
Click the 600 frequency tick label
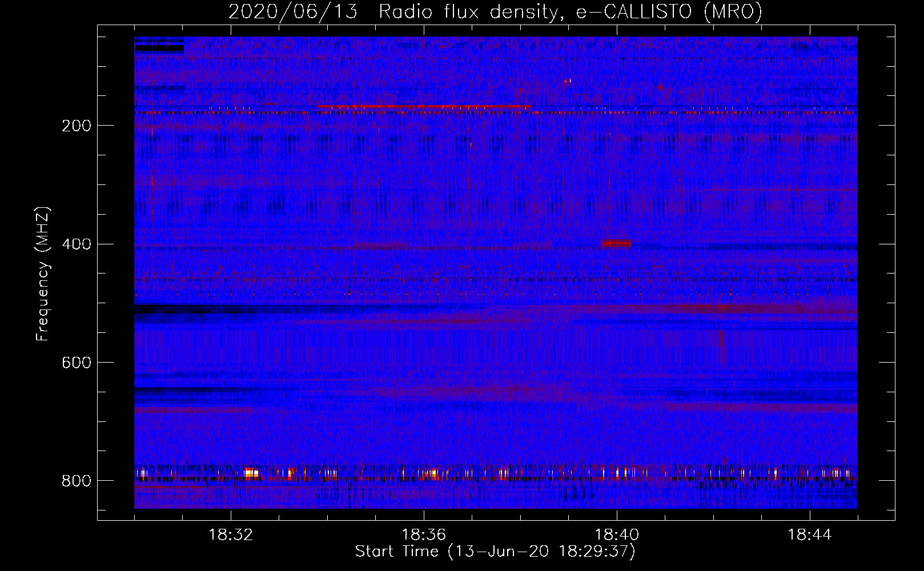77,363
